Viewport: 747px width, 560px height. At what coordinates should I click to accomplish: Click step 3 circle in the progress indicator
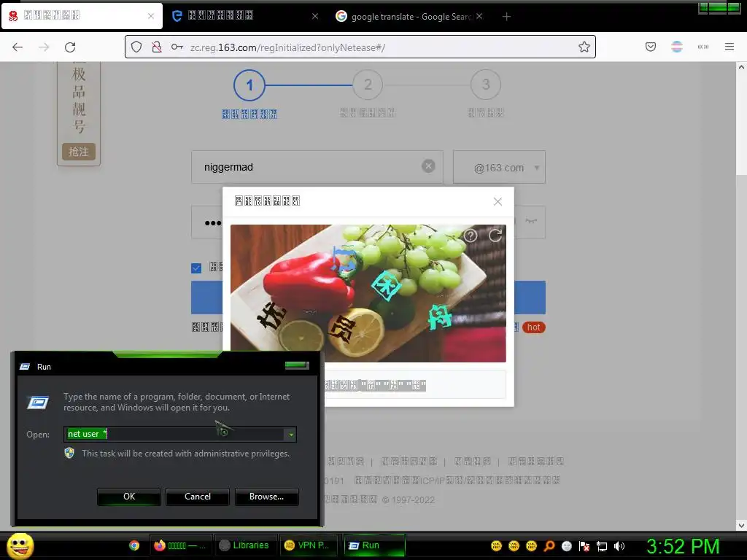[485, 85]
